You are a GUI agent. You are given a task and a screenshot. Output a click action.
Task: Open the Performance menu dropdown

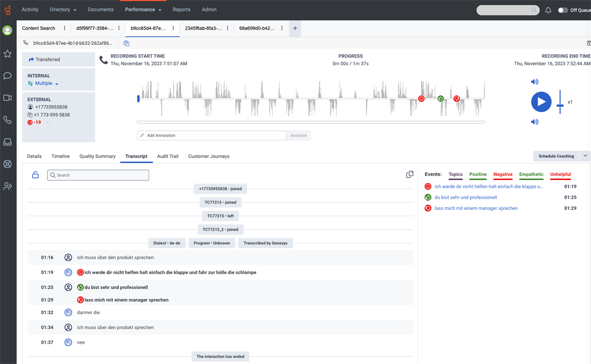pyautogui.click(x=143, y=9)
